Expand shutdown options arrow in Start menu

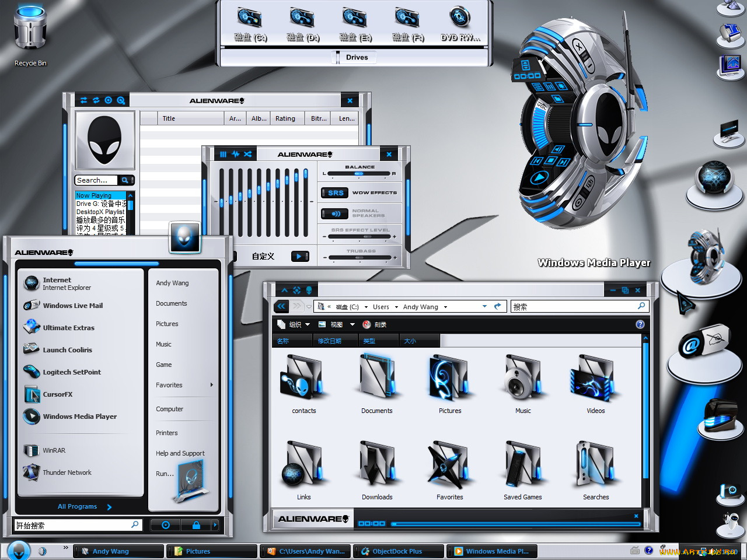pos(215,525)
